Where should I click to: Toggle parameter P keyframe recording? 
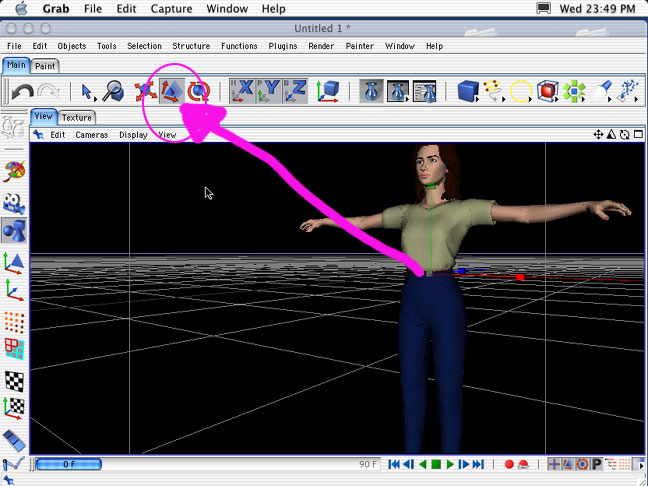pyautogui.click(x=596, y=465)
